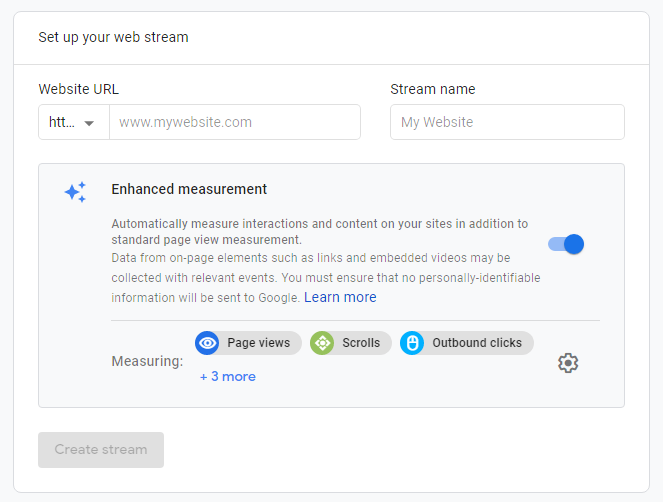Open the Learn more link

tap(340, 297)
